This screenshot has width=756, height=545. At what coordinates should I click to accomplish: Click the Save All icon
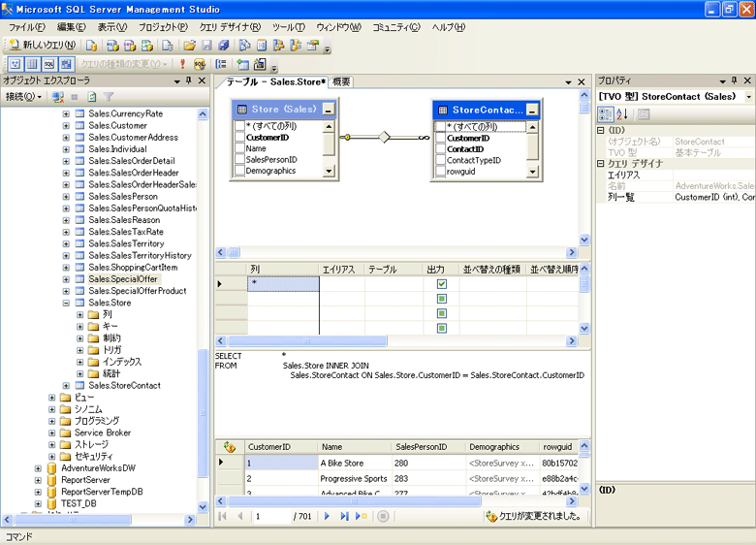point(224,46)
